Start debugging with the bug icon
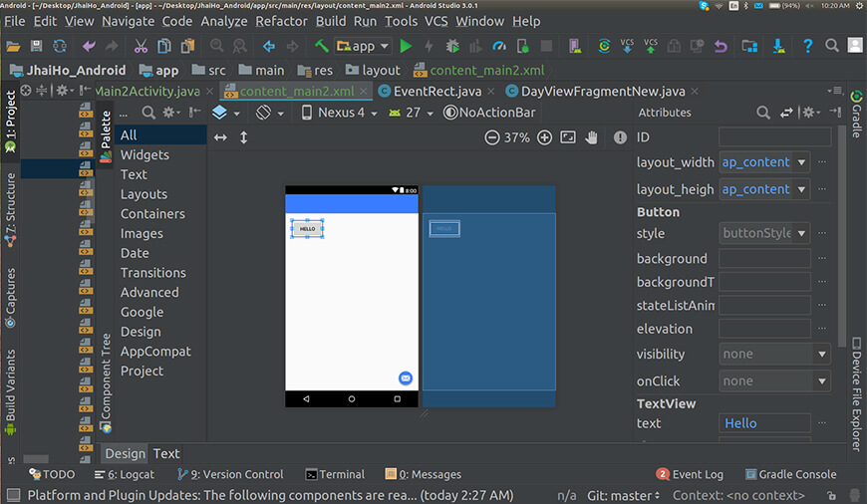 point(452,46)
